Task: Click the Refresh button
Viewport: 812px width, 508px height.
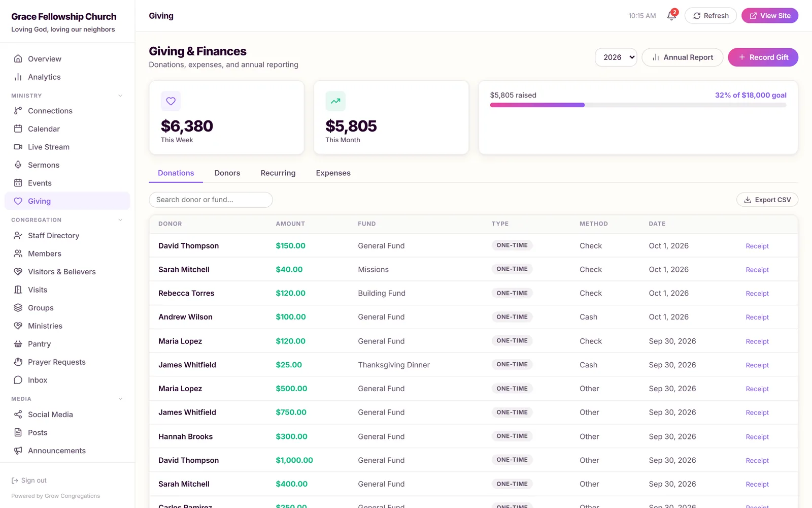Action: tap(710, 16)
